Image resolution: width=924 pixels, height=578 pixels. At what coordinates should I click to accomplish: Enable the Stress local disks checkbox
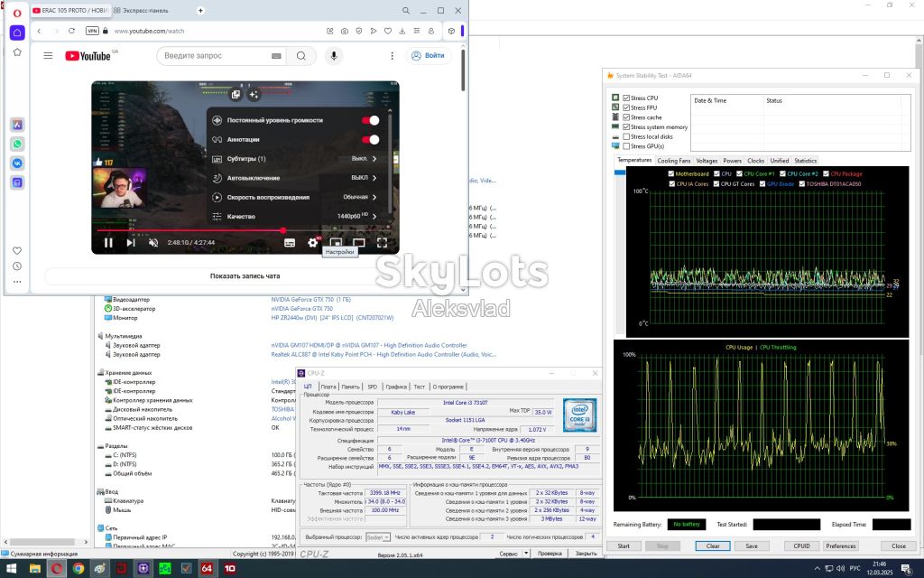(626, 136)
